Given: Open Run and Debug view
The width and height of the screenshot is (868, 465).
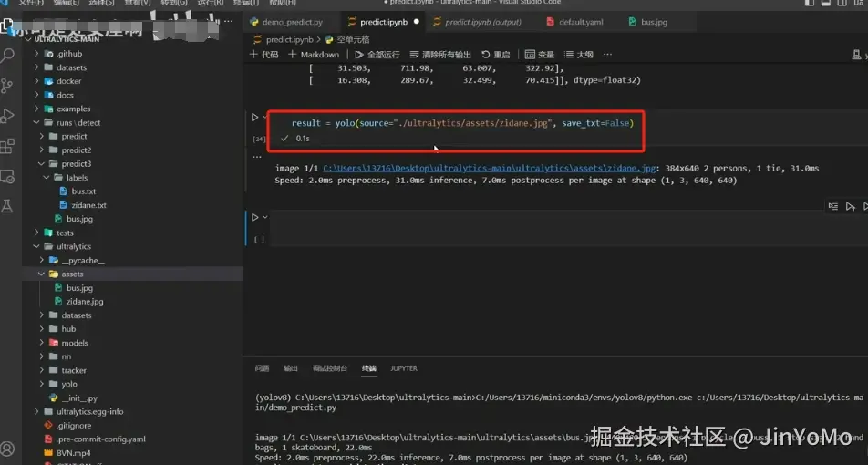Looking at the screenshot, I should (7, 116).
